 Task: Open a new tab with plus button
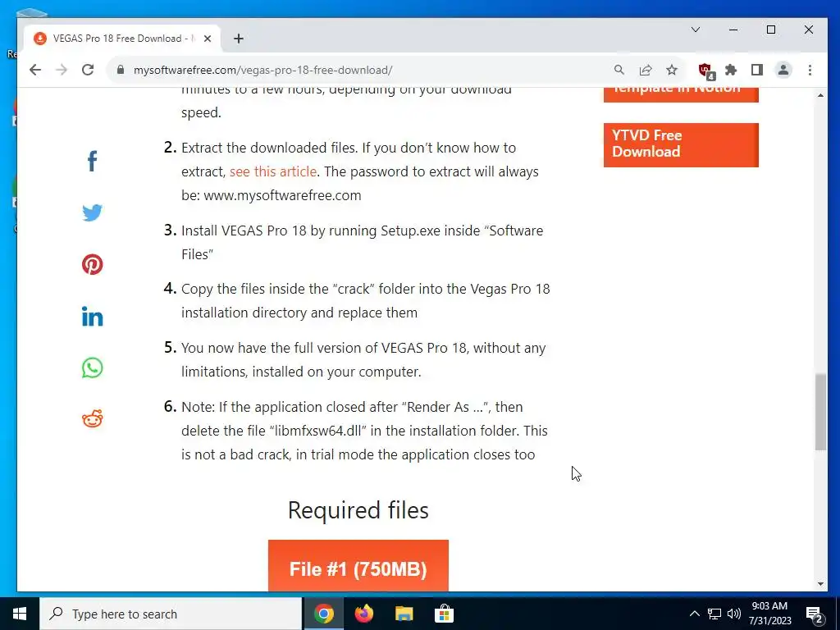coord(239,39)
